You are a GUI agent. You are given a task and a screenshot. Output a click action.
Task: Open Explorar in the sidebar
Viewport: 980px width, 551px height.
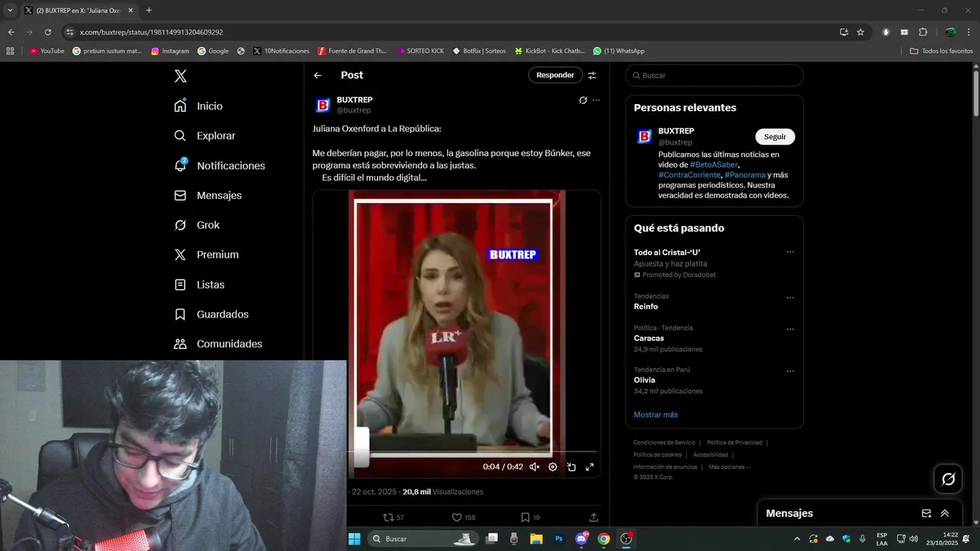click(205, 135)
